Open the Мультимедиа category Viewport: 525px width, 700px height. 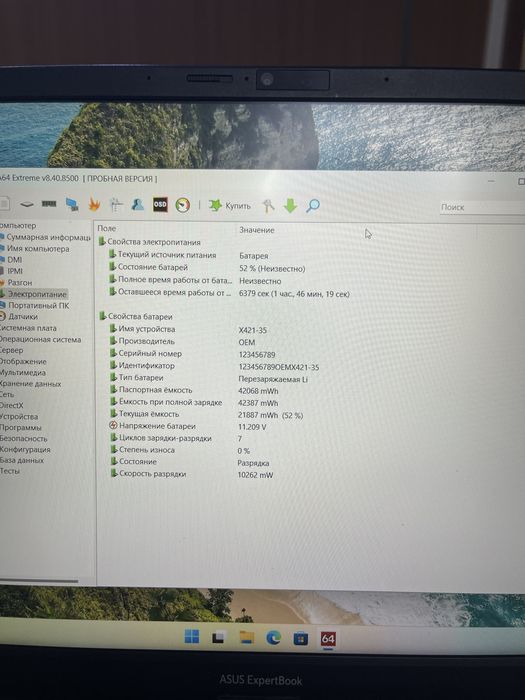pyautogui.click(x=23, y=373)
